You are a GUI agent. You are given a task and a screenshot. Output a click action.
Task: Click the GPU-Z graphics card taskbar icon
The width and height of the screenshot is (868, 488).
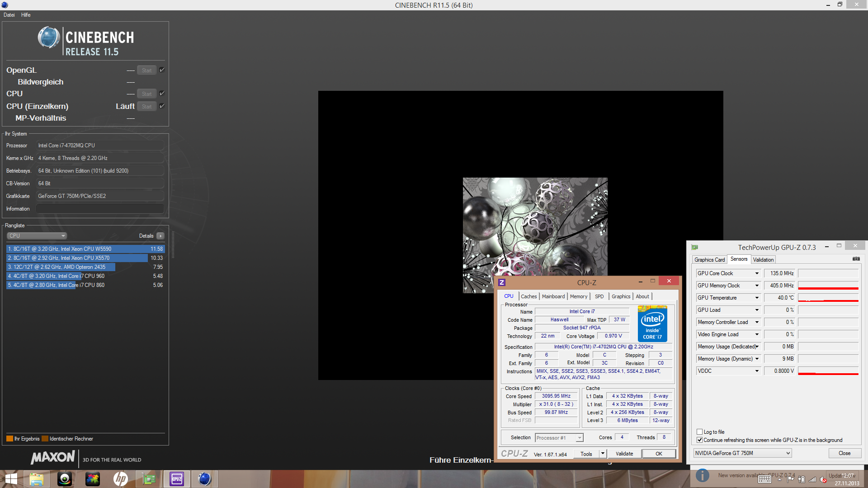[x=149, y=479]
